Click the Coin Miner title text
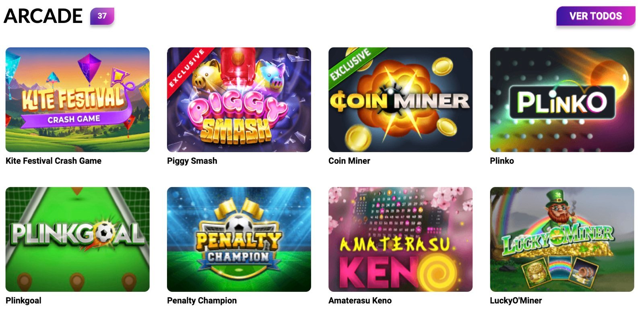Screen dimensions: 644x318 click(x=349, y=161)
